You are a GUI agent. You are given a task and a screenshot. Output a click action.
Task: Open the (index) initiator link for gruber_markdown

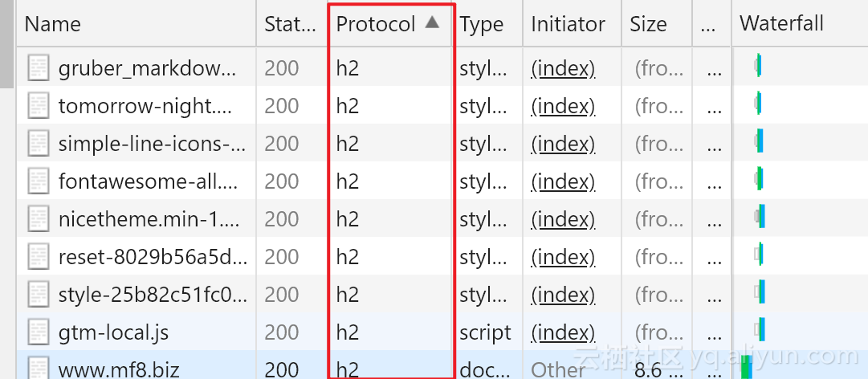[x=563, y=68]
